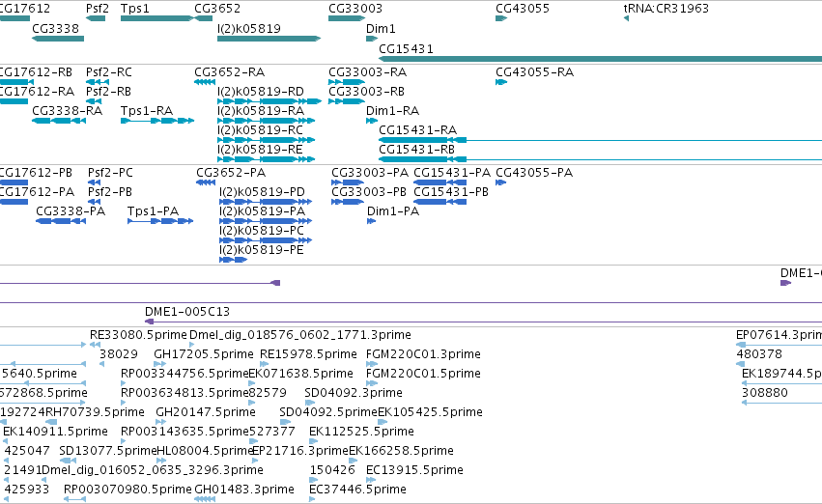Click the Dim1-RA transcript label
The height and width of the screenshot is (504, 822).
pos(393,110)
